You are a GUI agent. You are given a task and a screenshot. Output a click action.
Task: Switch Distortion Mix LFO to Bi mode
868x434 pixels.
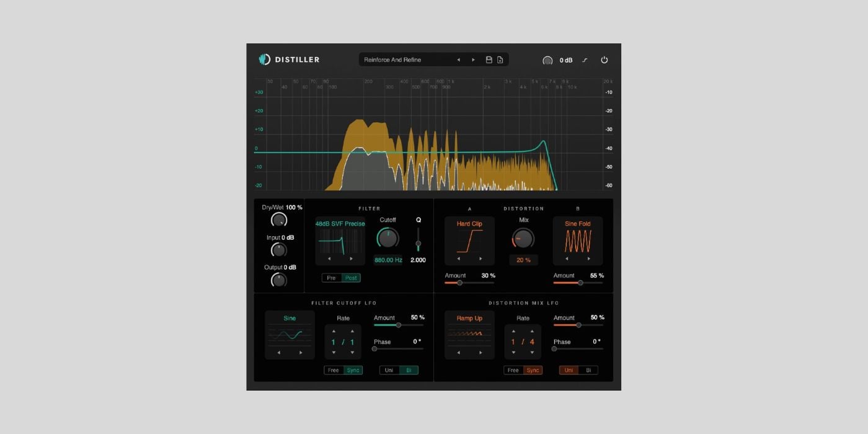tap(587, 370)
